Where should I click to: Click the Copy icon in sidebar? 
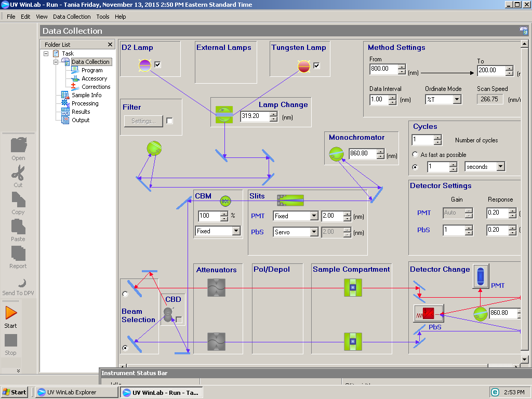point(18,199)
